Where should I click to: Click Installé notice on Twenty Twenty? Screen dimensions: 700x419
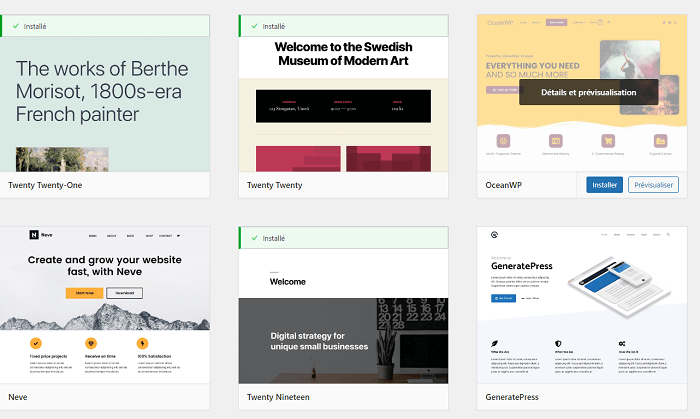coord(343,26)
